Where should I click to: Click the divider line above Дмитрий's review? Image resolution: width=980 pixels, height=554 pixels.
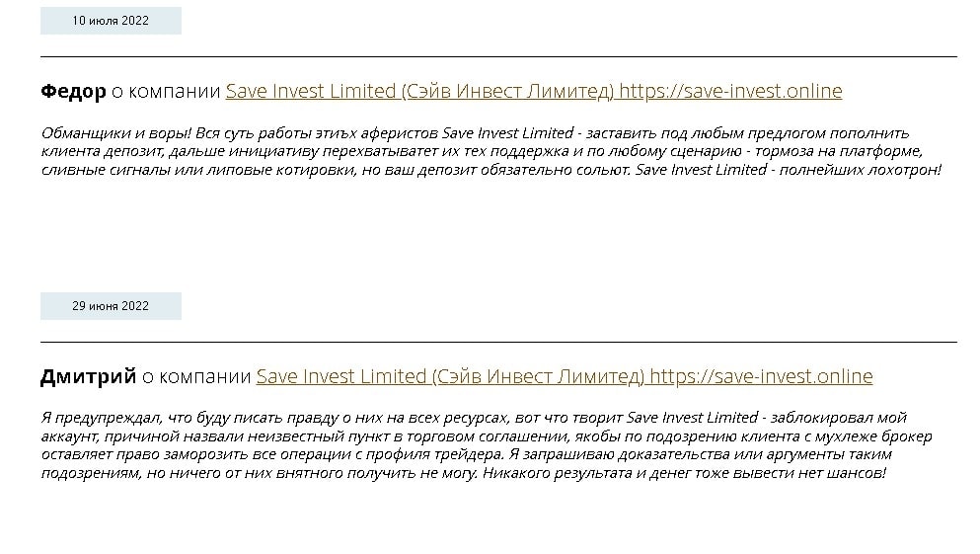coord(498,342)
